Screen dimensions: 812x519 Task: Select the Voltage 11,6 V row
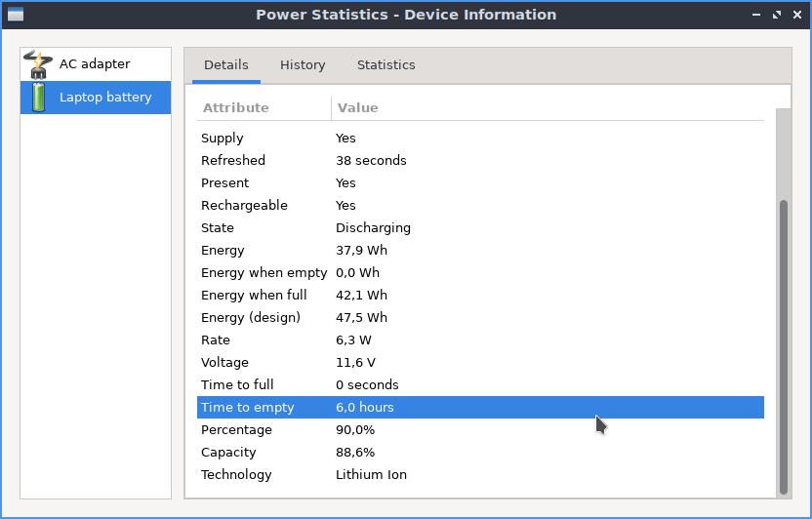point(480,362)
